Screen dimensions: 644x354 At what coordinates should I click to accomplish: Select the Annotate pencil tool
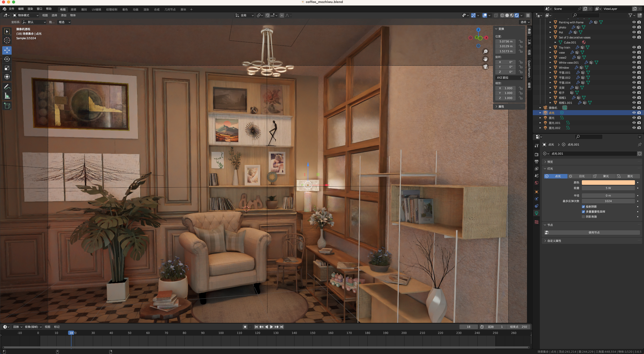[7, 87]
